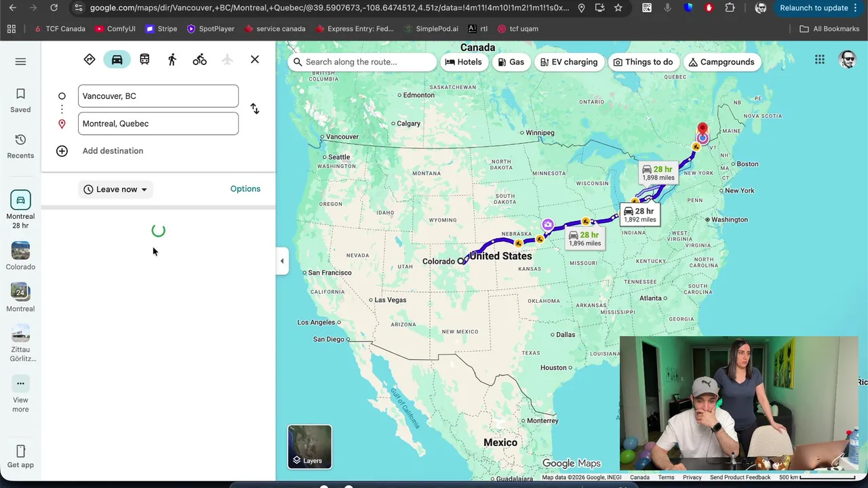Select Cycling travel mode

[199, 60]
